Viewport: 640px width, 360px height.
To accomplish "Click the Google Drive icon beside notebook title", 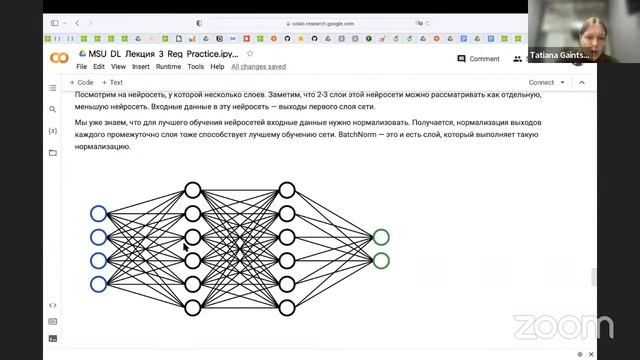I will 82,53.
